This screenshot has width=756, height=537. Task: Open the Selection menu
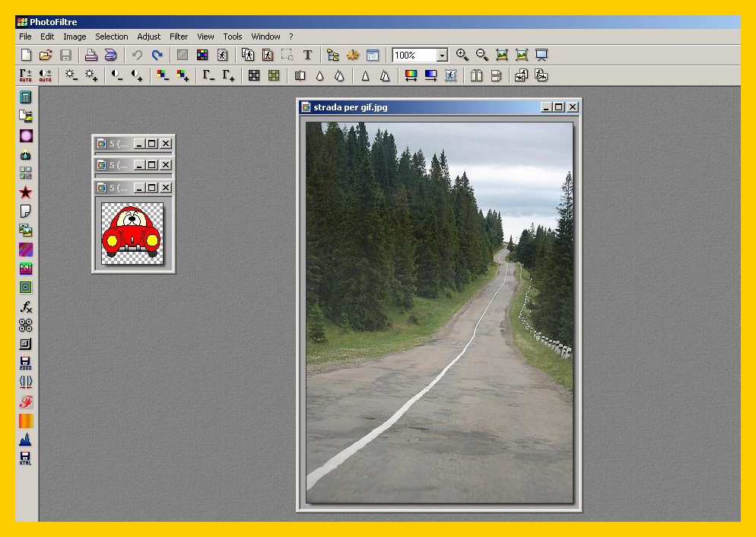pyautogui.click(x=112, y=37)
